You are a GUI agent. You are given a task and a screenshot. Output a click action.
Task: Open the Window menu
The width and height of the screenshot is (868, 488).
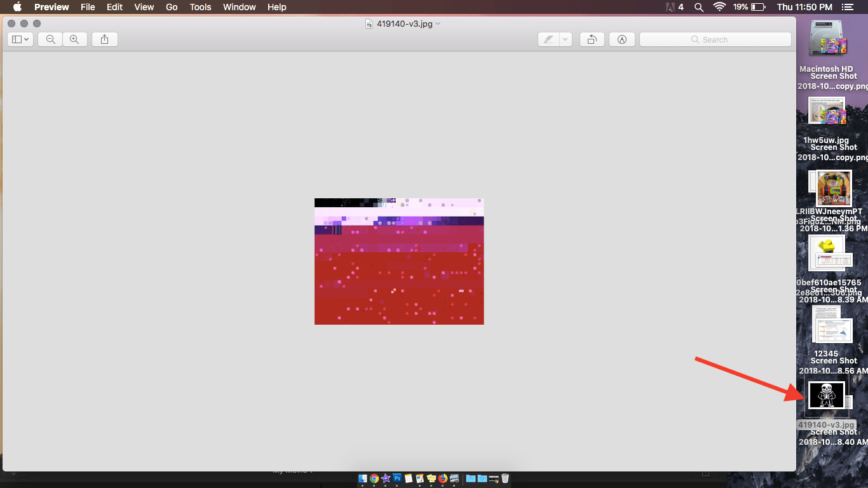coord(240,7)
